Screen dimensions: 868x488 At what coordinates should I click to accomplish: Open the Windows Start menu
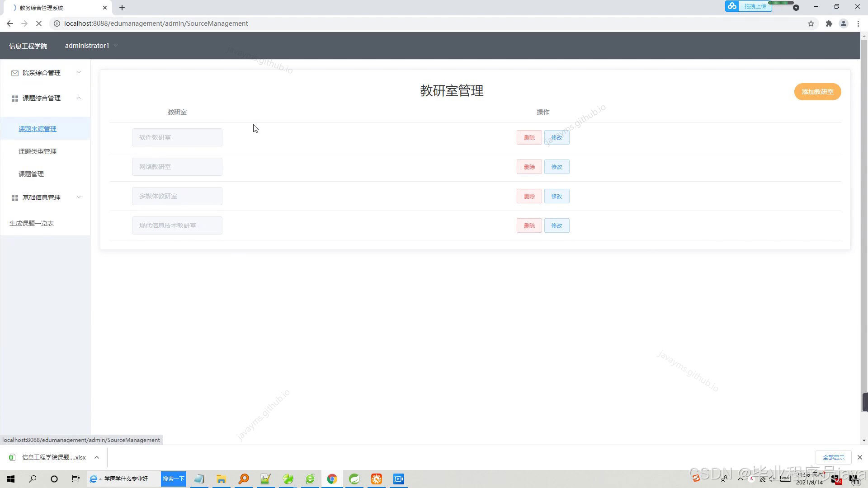(11, 479)
